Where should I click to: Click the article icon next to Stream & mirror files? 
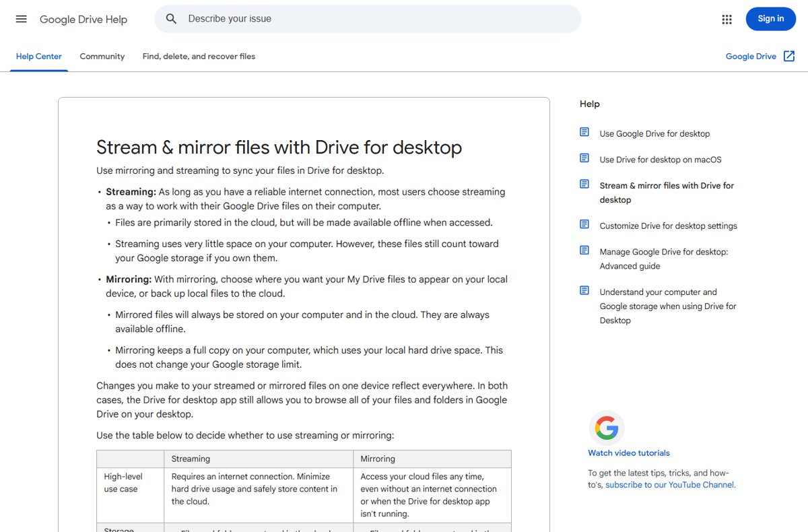pos(584,184)
